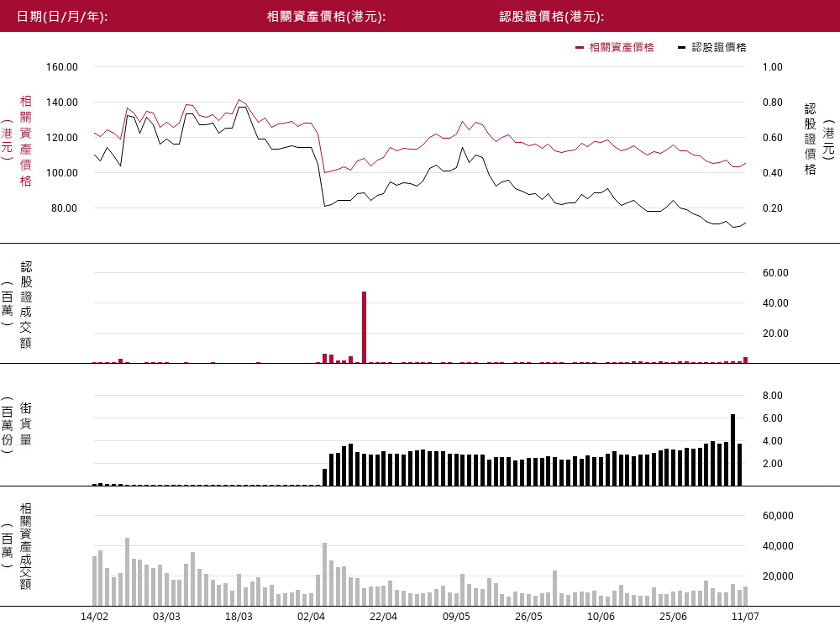The width and height of the screenshot is (840, 631).
Task: Click the tall red warrant turnover spike bar
Action: click(x=365, y=328)
